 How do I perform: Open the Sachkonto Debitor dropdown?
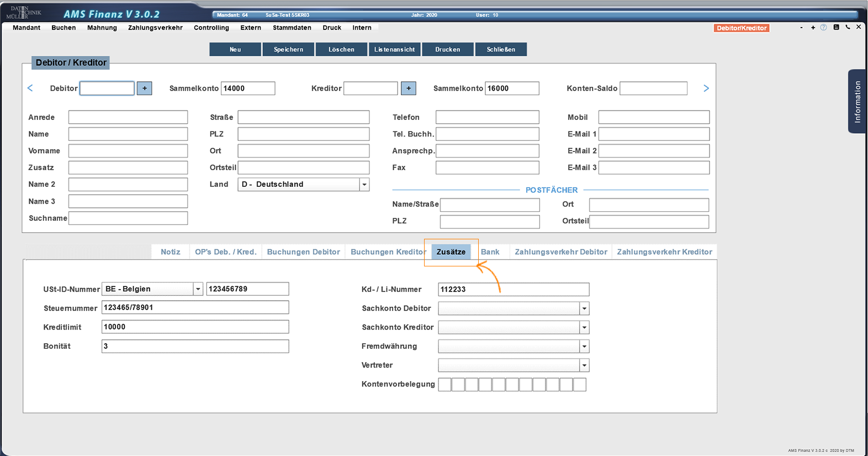584,308
